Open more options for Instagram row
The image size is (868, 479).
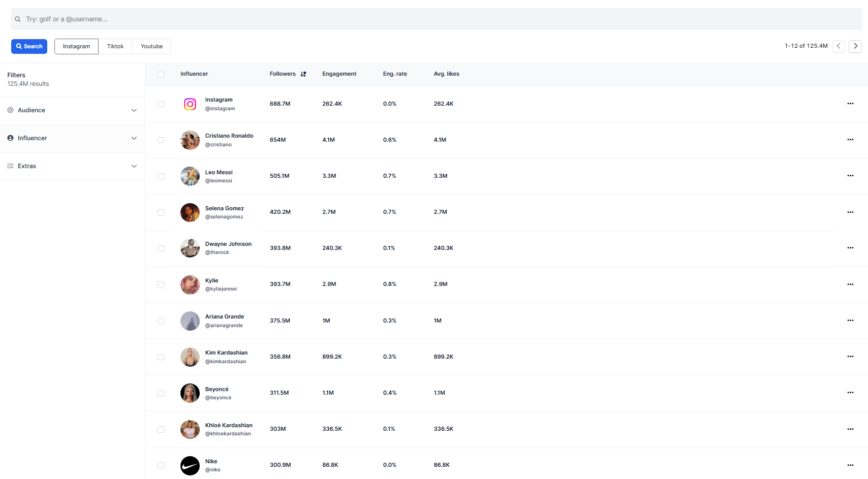point(850,104)
